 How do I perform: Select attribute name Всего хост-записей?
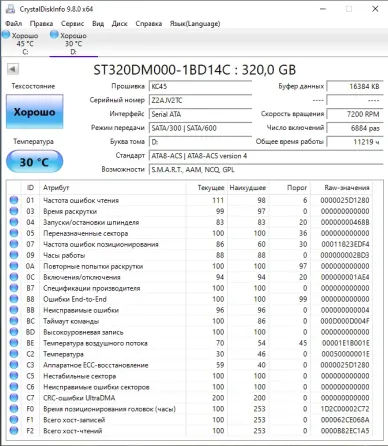(74, 420)
